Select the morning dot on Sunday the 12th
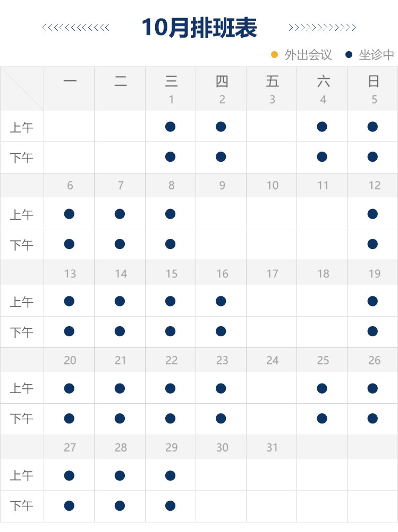This screenshot has width=398, height=532. pos(372,214)
